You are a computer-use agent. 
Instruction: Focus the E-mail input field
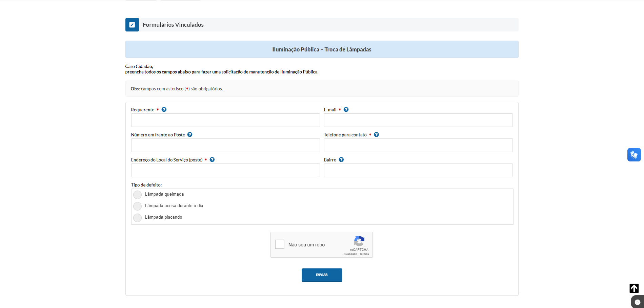(x=418, y=120)
